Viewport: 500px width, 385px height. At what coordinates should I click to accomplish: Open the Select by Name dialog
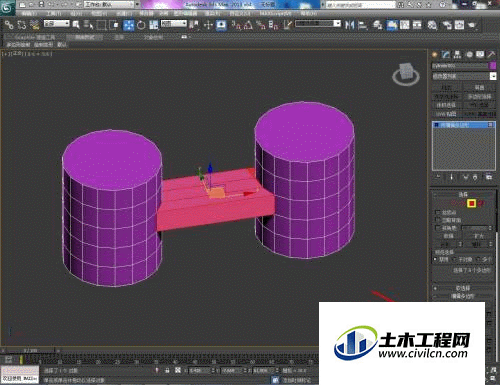[x=88, y=25]
